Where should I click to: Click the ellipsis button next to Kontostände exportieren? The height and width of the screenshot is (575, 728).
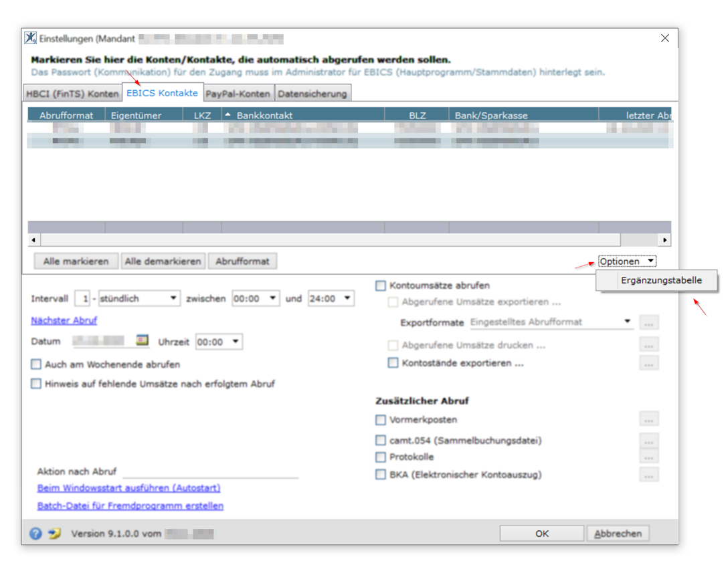click(x=648, y=363)
